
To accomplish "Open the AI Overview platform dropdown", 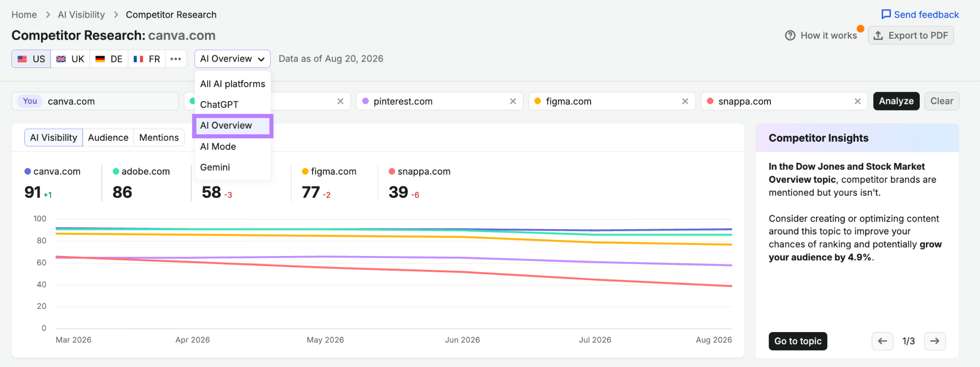I will [x=233, y=59].
